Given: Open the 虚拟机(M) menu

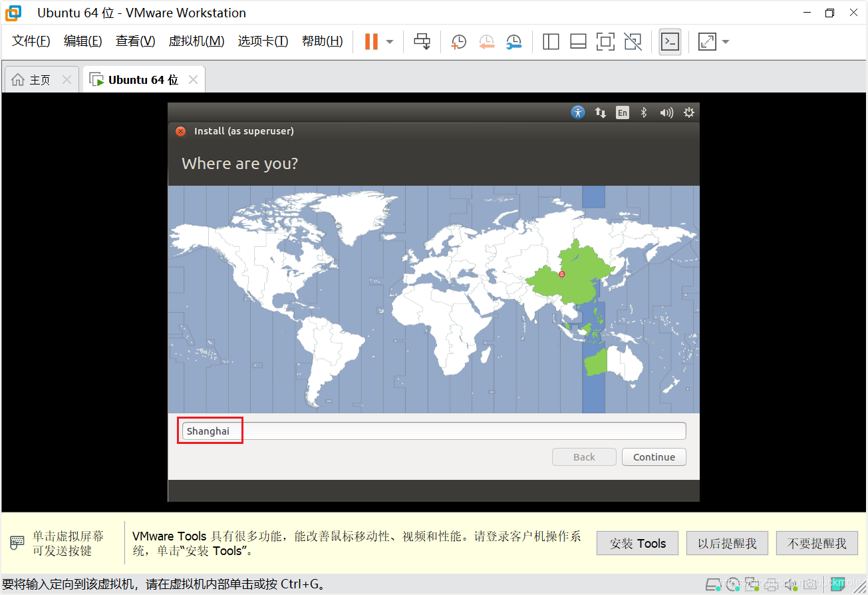Looking at the screenshot, I should click(x=196, y=41).
